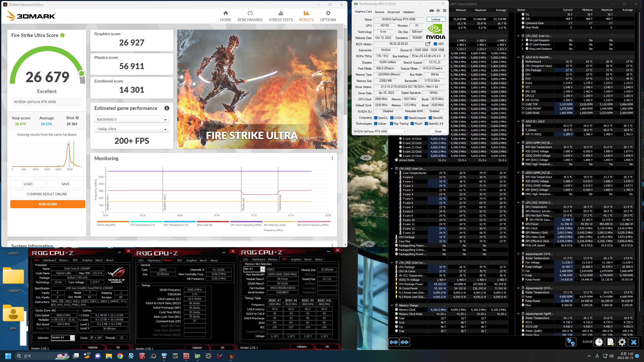Image resolution: width=644 pixels, height=362 pixels.
Task: Open the SPD tab in middle CPU-Z window
Action: pyautogui.click(x=179, y=260)
